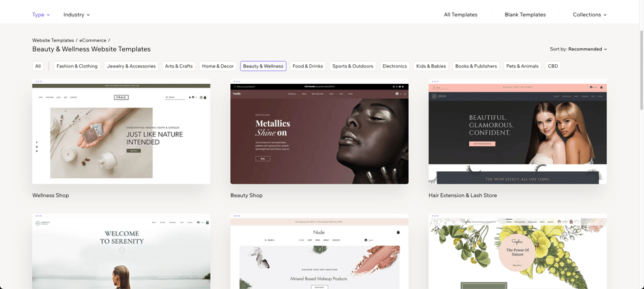Select Kids & Babies filter
Viewport: 644px width, 289px height.
(431, 65)
